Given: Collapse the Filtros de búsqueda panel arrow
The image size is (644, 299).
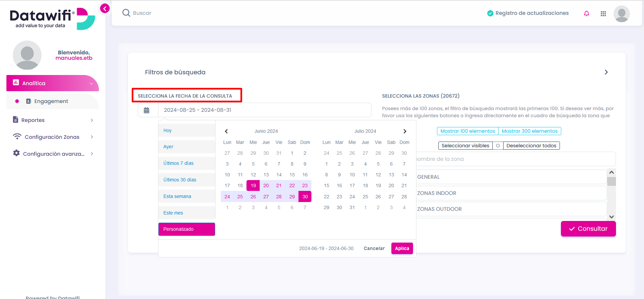Looking at the screenshot, I should point(606,72).
